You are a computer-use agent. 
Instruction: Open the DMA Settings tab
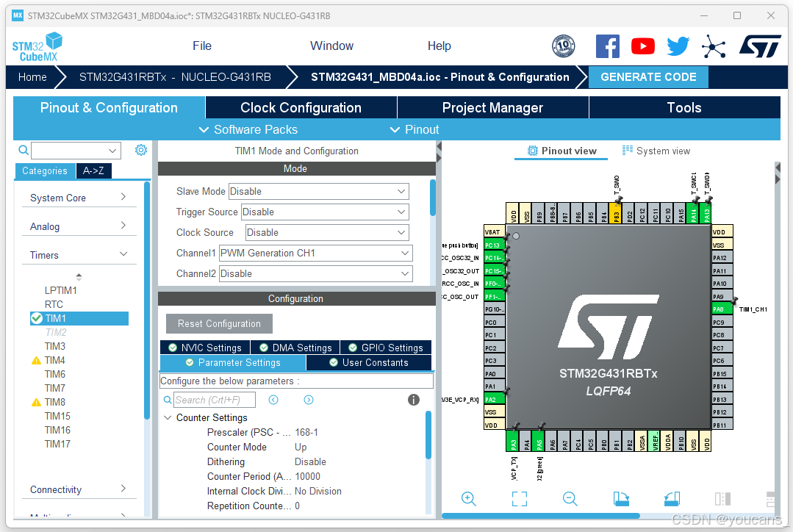pos(295,348)
